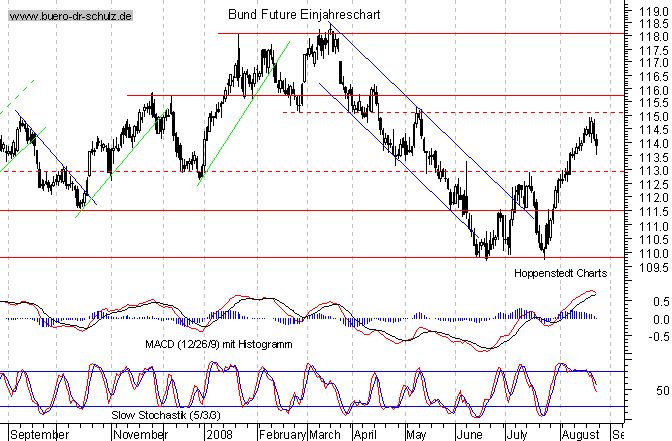672x441 pixels.
Task: Click the November label on time axis
Action: pos(140,432)
